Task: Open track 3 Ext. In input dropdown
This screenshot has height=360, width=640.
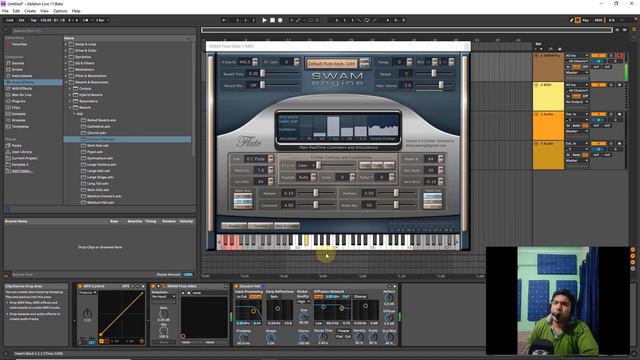Action: tap(577, 114)
